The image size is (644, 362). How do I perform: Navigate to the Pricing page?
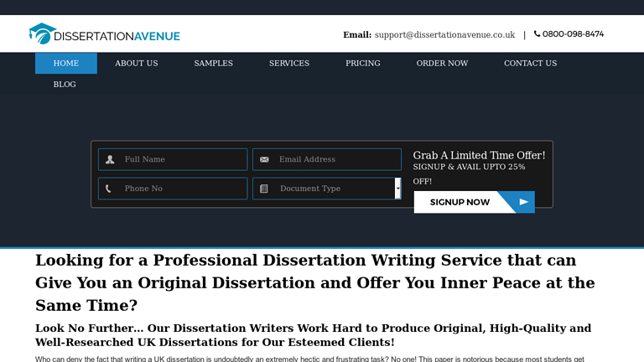click(x=362, y=64)
